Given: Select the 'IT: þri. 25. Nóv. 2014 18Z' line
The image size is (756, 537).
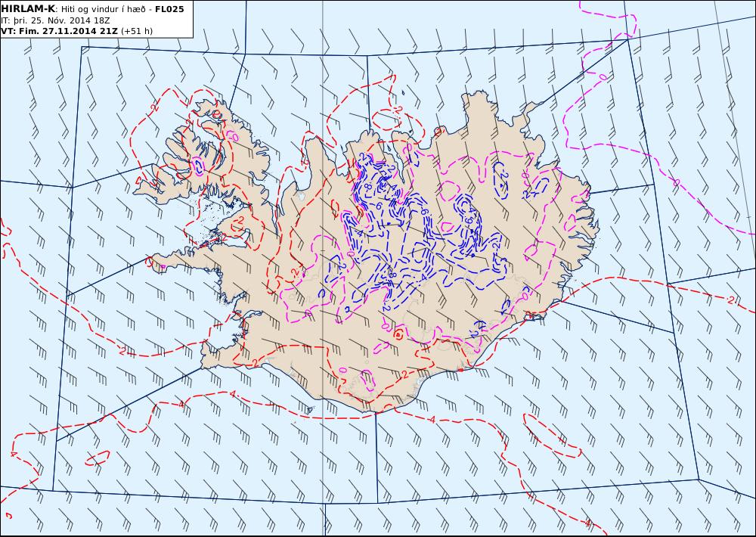Looking at the screenshot, I should coord(55,20).
